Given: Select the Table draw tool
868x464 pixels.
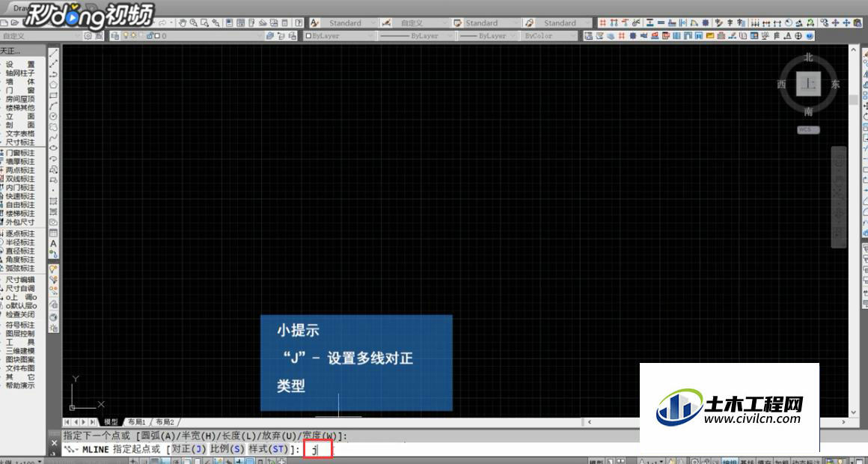Looking at the screenshot, I should [54, 233].
